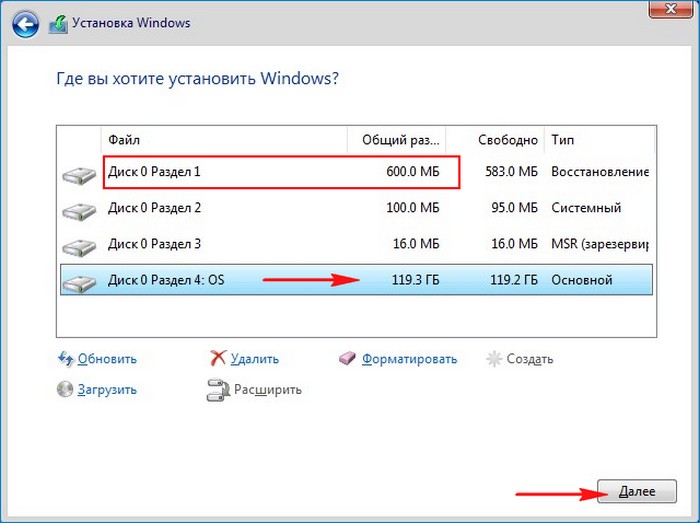This screenshot has width=700, height=523.
Task: Click the Удалить link
Action: tap(254, 359)
